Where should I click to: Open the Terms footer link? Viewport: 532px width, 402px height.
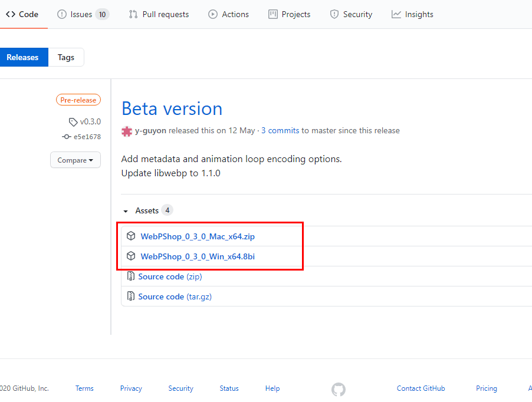(84, 388)
